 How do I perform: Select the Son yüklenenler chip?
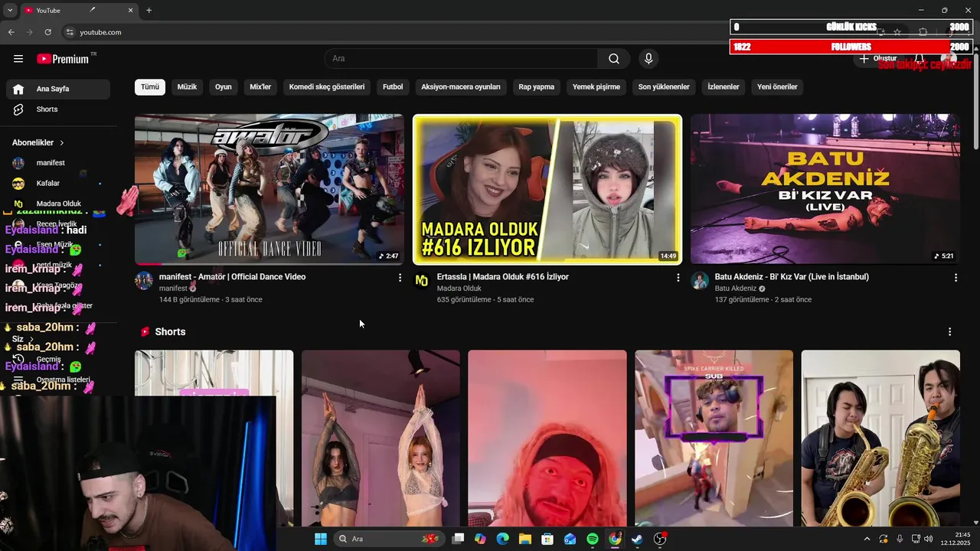664,87
